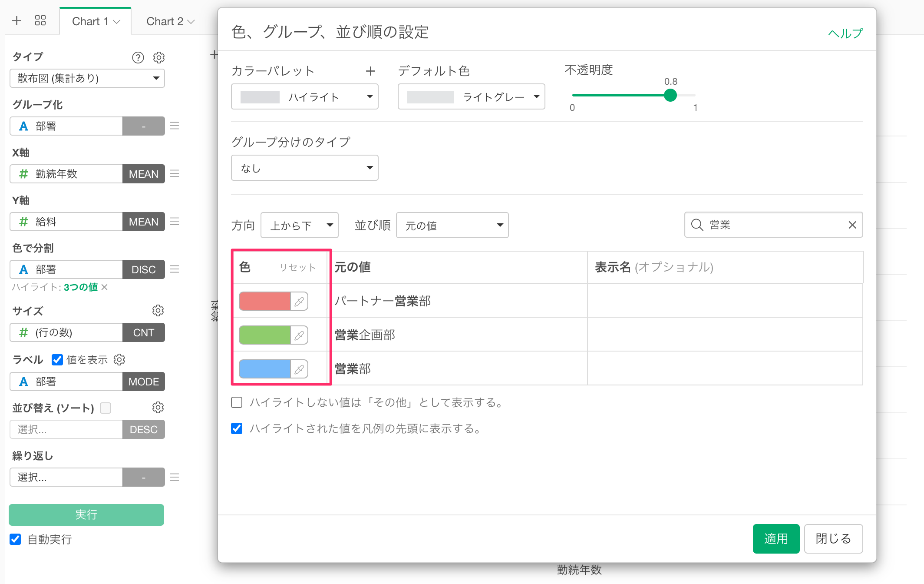
Task: Open the 並び順 元の値 dropdown
Action: point(452,225)
